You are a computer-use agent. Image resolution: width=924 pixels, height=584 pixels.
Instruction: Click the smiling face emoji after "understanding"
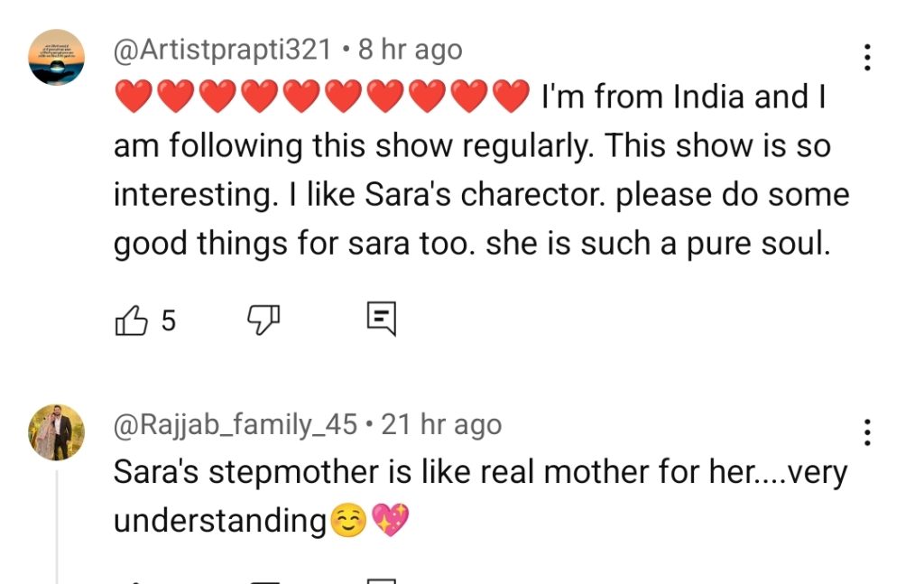[x=347, y=521]
